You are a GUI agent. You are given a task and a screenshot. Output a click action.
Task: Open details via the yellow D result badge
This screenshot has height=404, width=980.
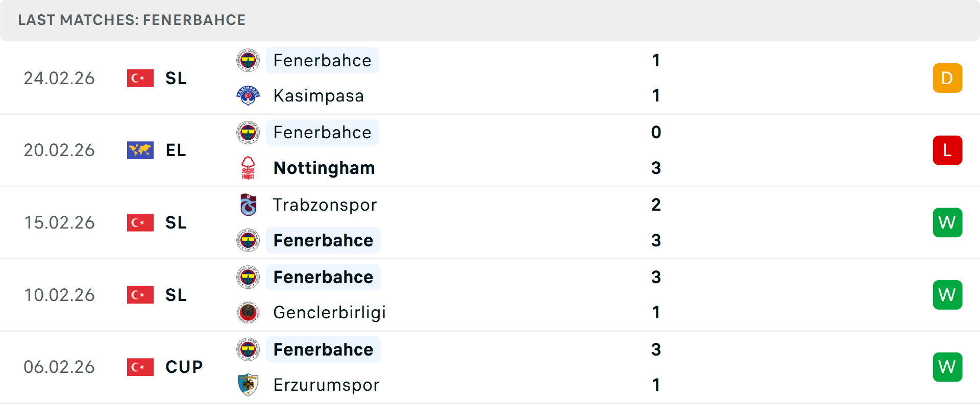coord(947,78)
